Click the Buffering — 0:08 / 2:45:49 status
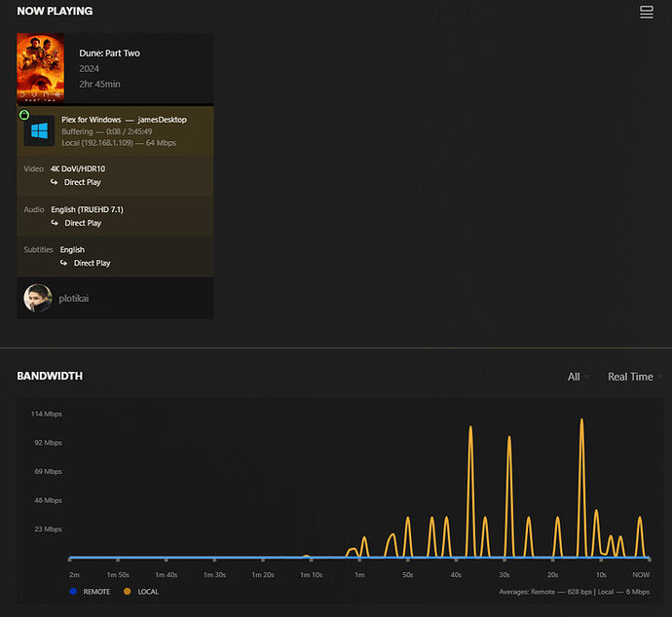 click(x=107, y=131)
